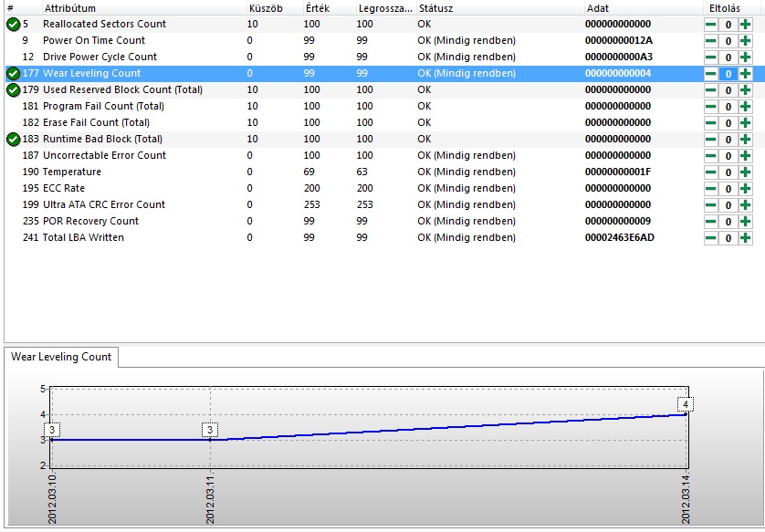Viewport: 765px width, 532px height.
Task: Click offset value field for Temperature row
Action: [728, 172]
